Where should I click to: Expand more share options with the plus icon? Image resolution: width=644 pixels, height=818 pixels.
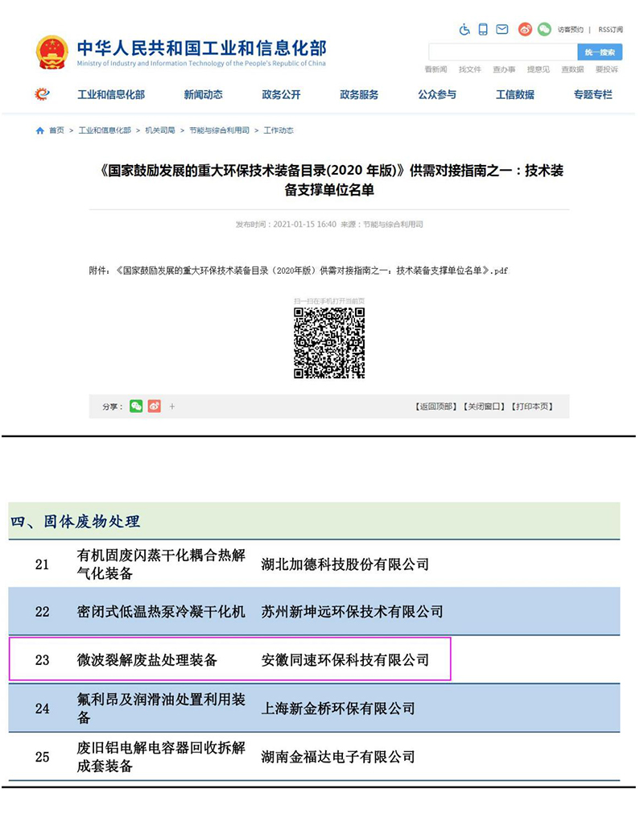tap(172, 407)
